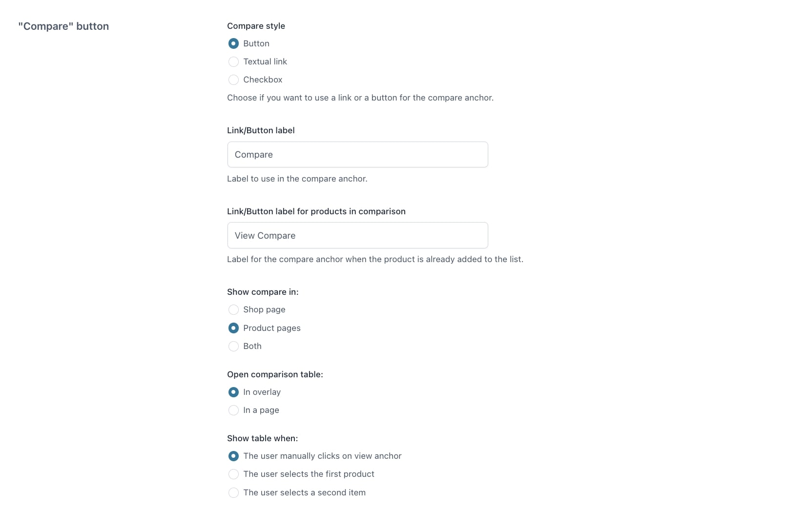Choose Textual link compare style
788x532 pixels.
click(x=233, y=61)
